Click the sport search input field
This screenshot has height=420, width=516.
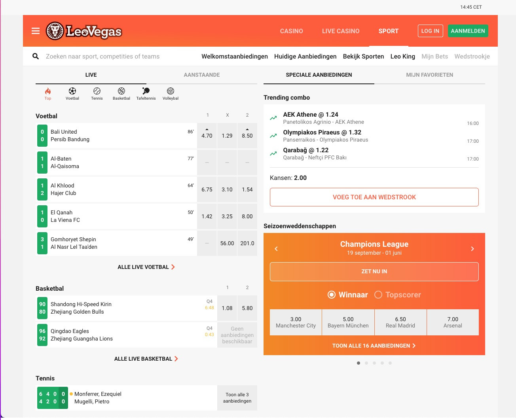[103, 56]
